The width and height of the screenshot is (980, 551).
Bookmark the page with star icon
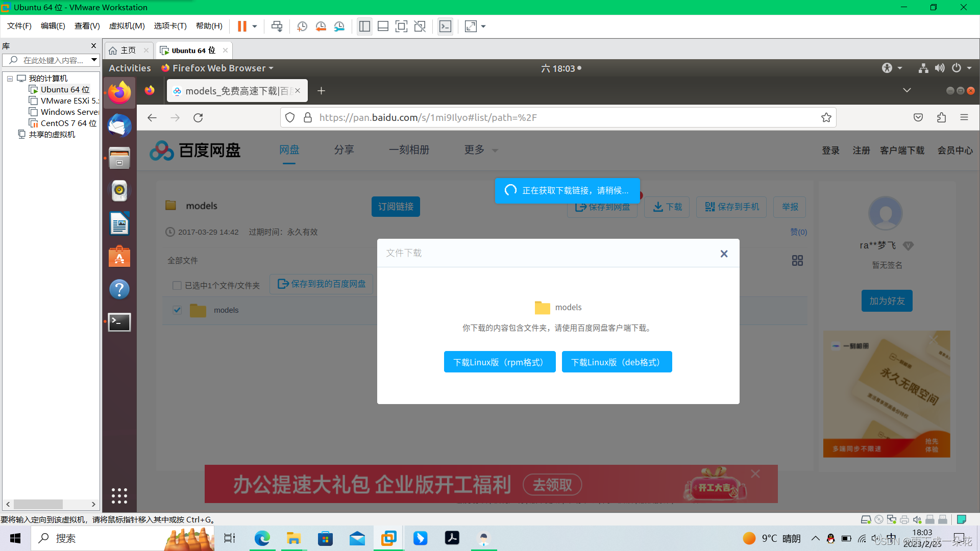point(826,118)
